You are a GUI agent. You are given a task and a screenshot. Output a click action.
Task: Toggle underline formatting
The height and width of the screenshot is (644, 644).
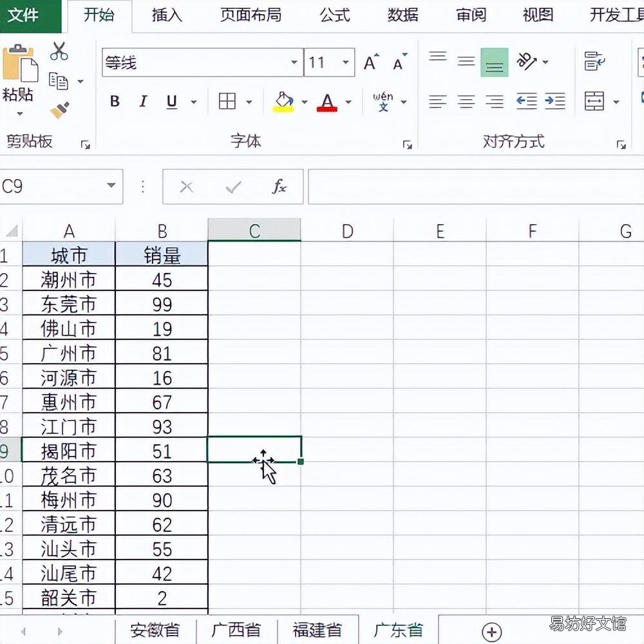pyautogui.click(x=172, y=102)
